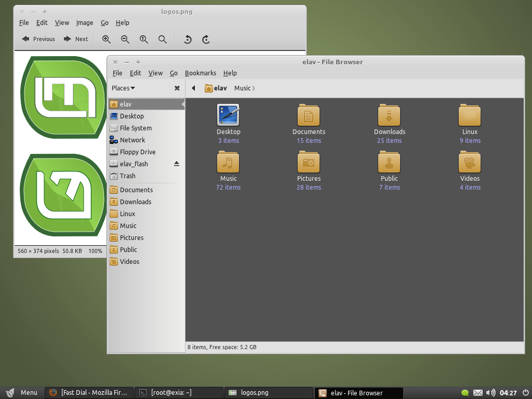Open Go menu in logos.png viewer
Image resolution: width=532 pixels, height=399 pixels.
click(x=104, y=23)
